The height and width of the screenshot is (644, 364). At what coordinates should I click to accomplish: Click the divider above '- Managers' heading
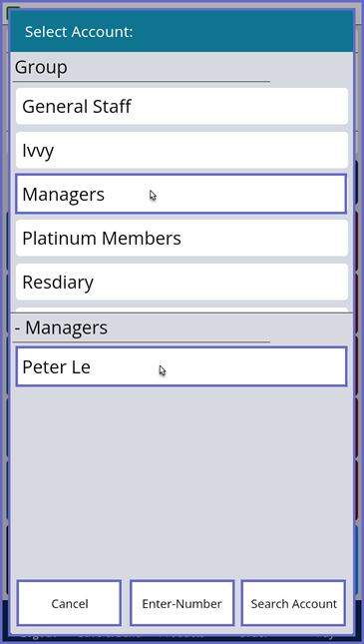click(182, 314)
